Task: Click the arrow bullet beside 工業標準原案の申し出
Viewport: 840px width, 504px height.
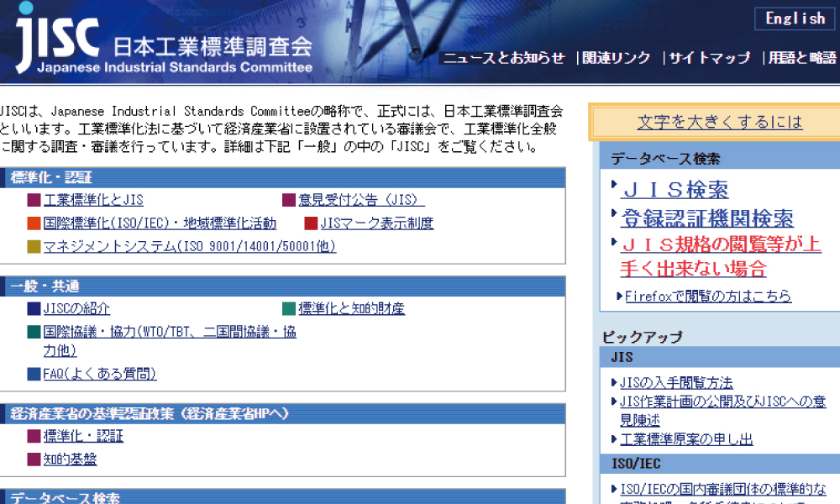Action: click(615, 439)
